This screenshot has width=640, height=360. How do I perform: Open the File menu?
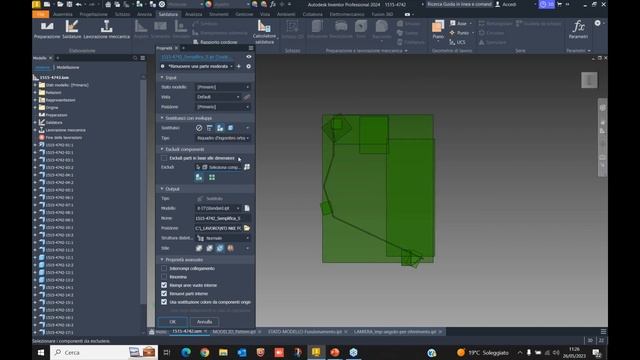[40, 14]
